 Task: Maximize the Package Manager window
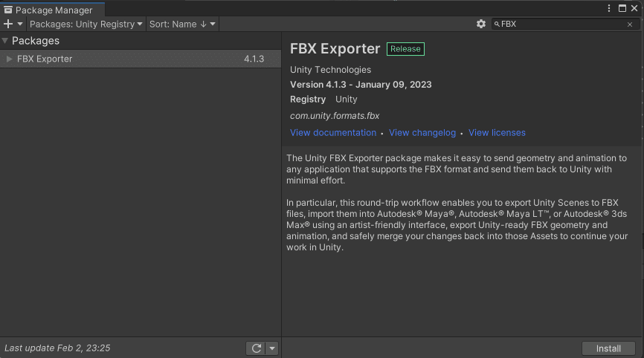click(622, 8)
